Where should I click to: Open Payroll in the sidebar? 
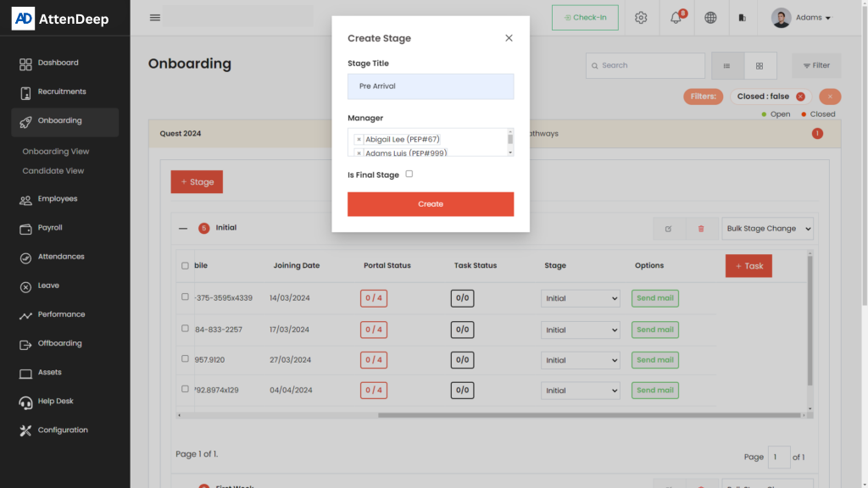tap(50, 228)
